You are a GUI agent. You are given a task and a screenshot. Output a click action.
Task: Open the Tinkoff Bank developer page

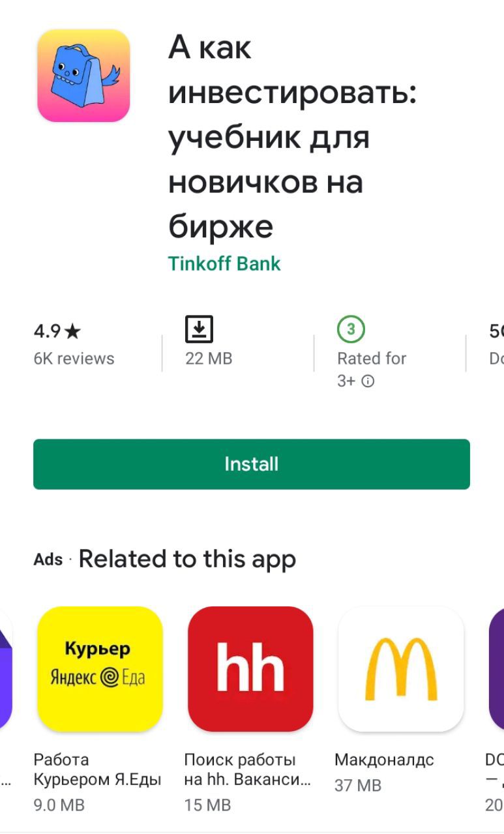click(x=224, y=263)
